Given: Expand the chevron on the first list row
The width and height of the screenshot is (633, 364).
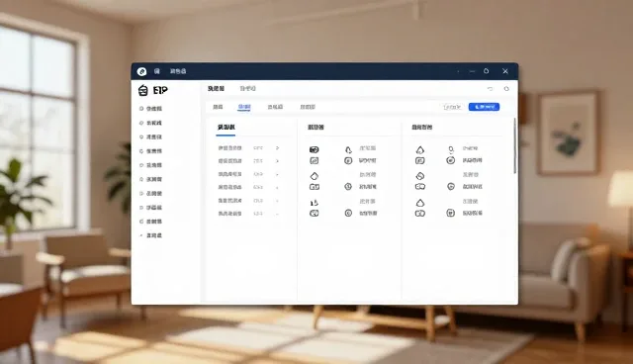Looking at the screenshot, I should pos(277,148).
